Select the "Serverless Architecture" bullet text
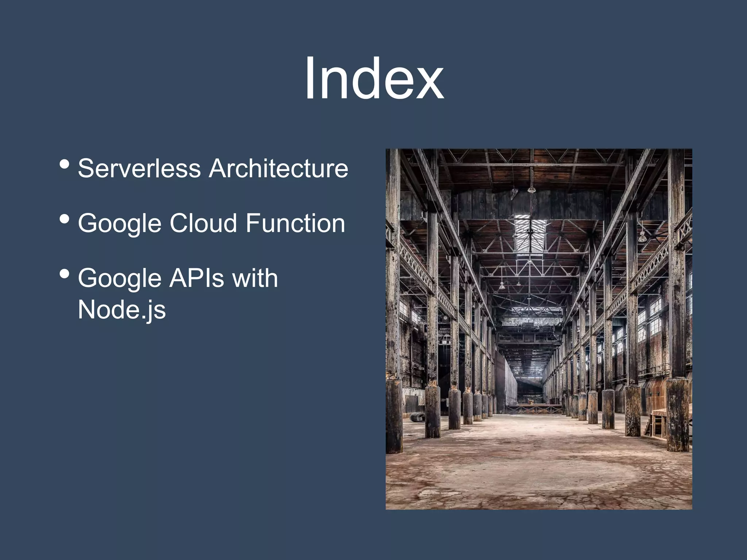The image size is (747, 560). tap(213, 168)
